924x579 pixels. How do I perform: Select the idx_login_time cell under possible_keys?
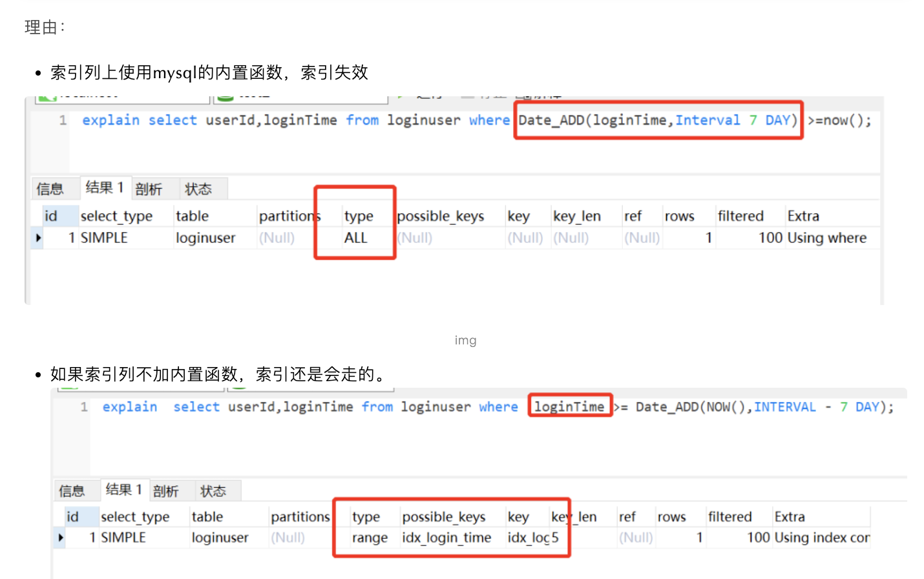pos(446,538)
